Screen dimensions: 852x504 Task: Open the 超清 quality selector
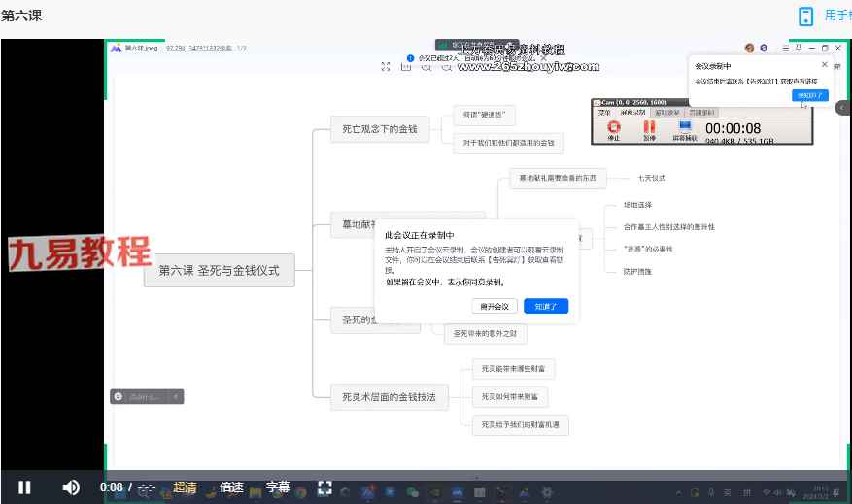pyautogui.click(x=185, y=487)
